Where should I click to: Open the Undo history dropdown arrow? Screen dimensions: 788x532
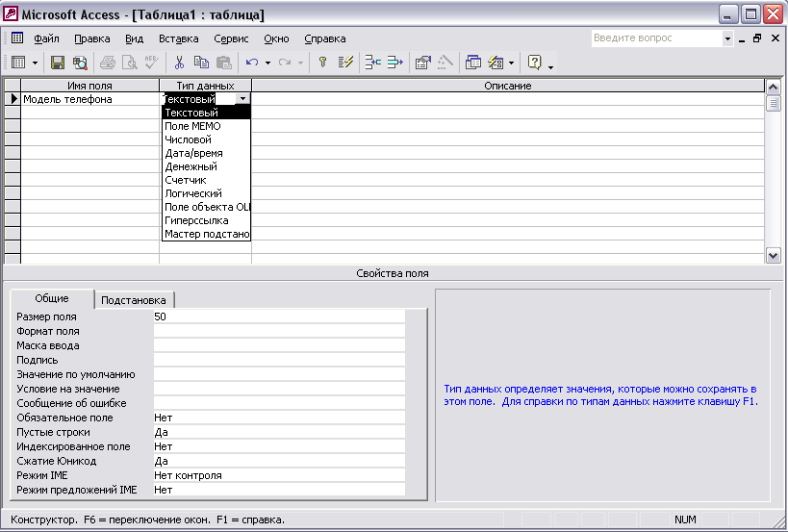[267, 63]
